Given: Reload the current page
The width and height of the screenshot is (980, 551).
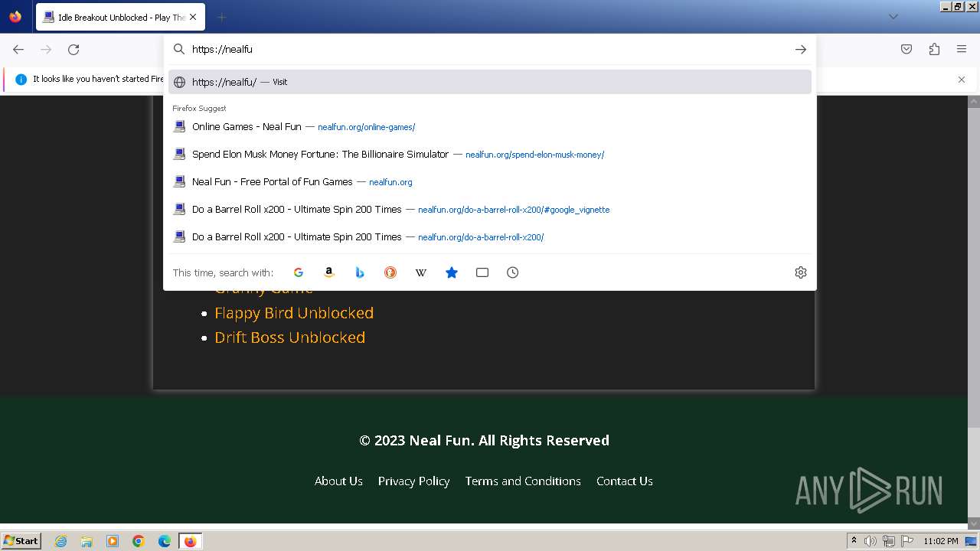Looking at the screenshot, I should (x=73, y=49).
